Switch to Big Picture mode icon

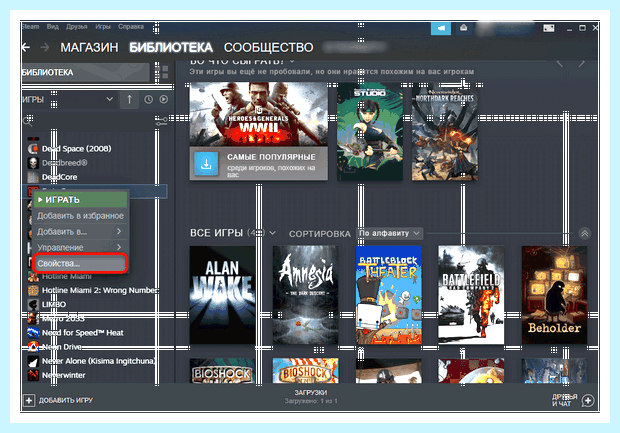[548, 28]
